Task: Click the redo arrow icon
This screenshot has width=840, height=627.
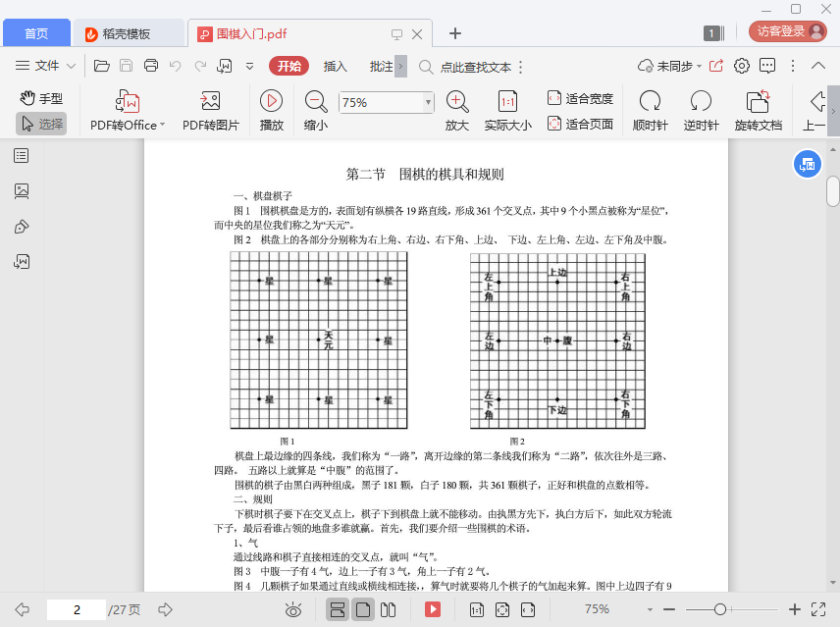Action: point(200,66)
